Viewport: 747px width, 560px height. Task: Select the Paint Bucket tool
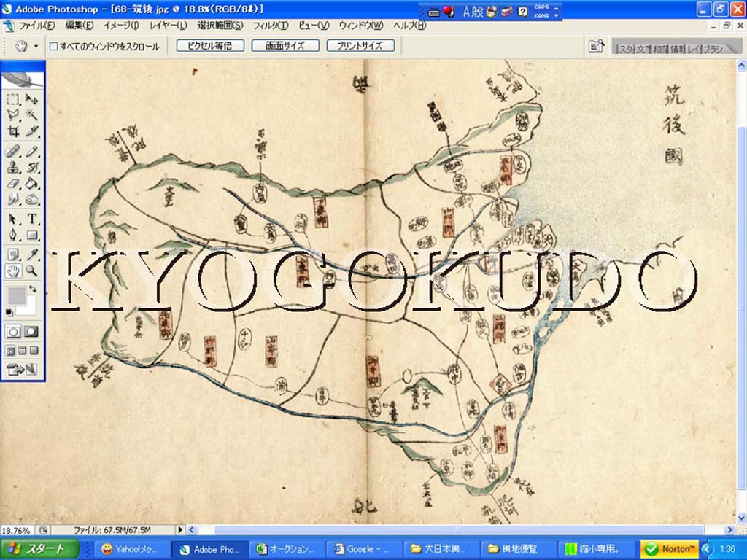pyautogui.click(x=31, y=183)
